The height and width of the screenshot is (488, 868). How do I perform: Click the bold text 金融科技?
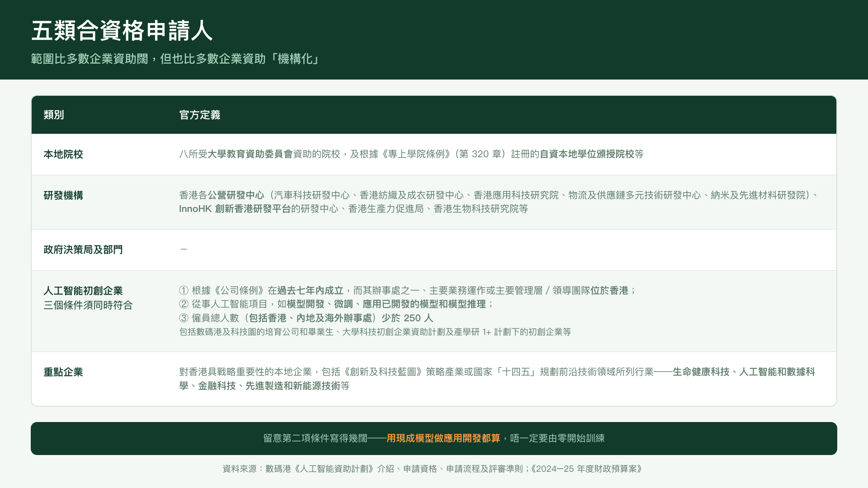(x=217, y=386)
